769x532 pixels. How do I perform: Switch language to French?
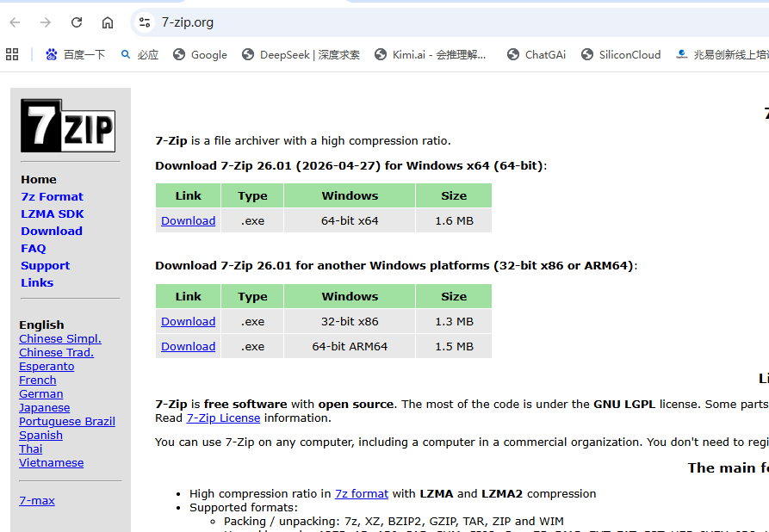coord(38,380)
